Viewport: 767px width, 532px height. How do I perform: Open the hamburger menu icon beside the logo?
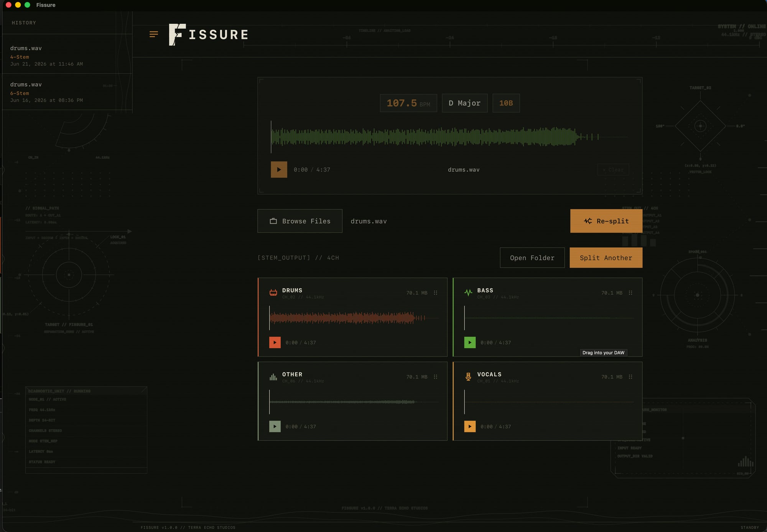click(x=154, y=34)
